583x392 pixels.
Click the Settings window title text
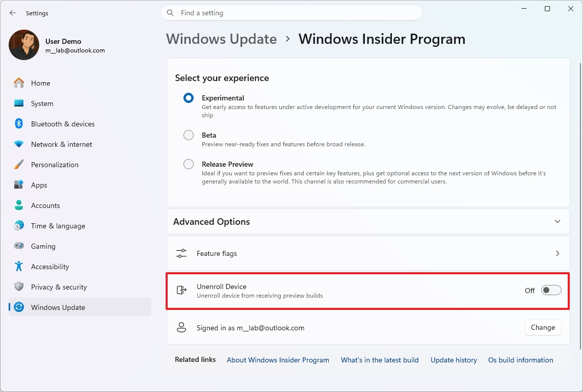tap(37, 13)
